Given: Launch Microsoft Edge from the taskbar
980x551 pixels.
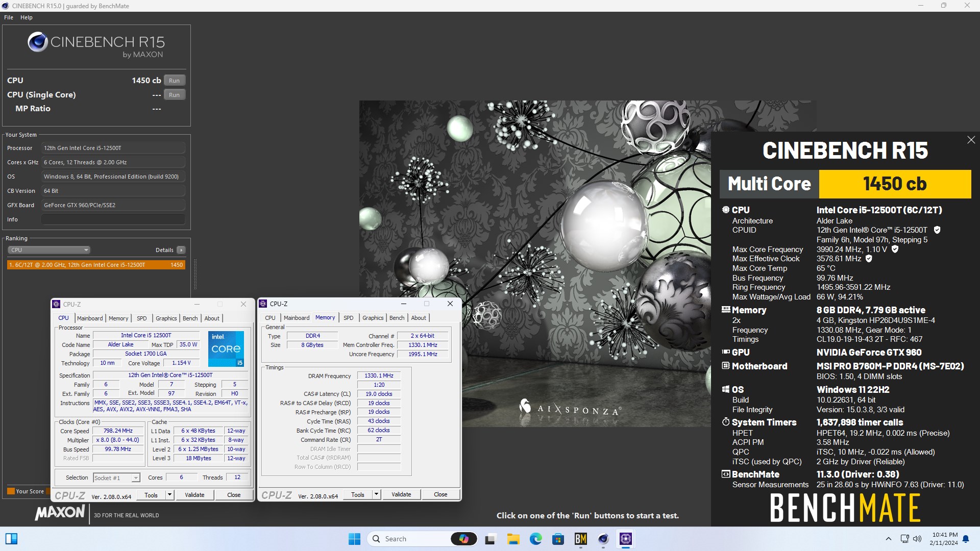Looking at the screenshot, I should point(535,539).
